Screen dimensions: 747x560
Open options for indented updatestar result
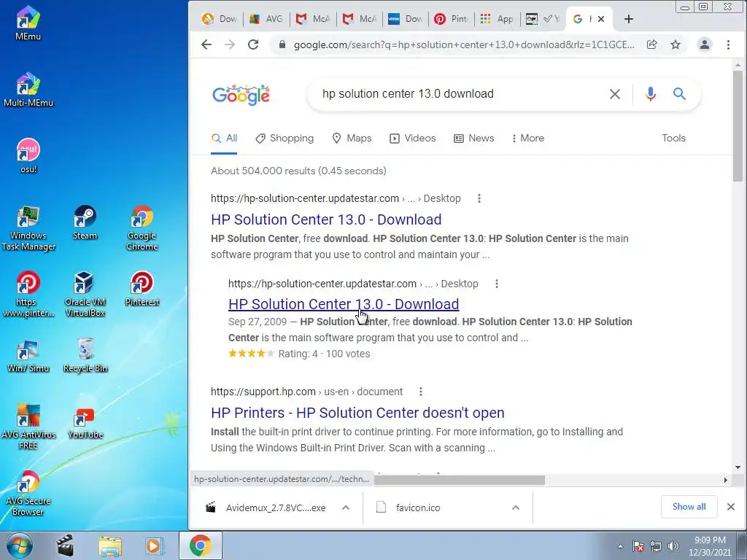click(x=496, y=284)
